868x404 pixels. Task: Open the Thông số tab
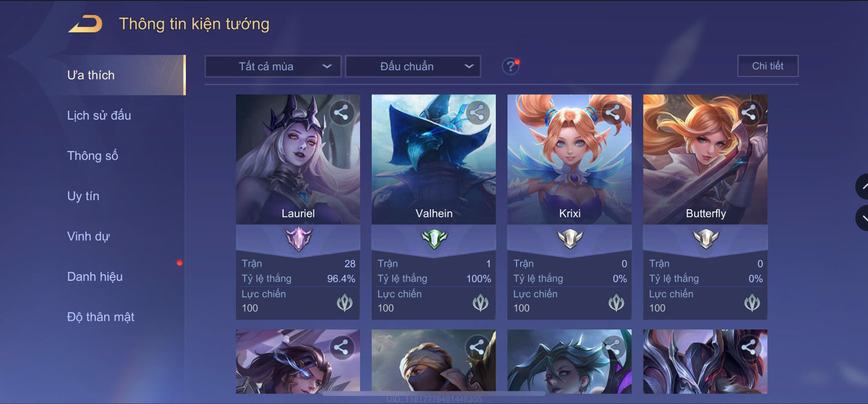(93, 156)
